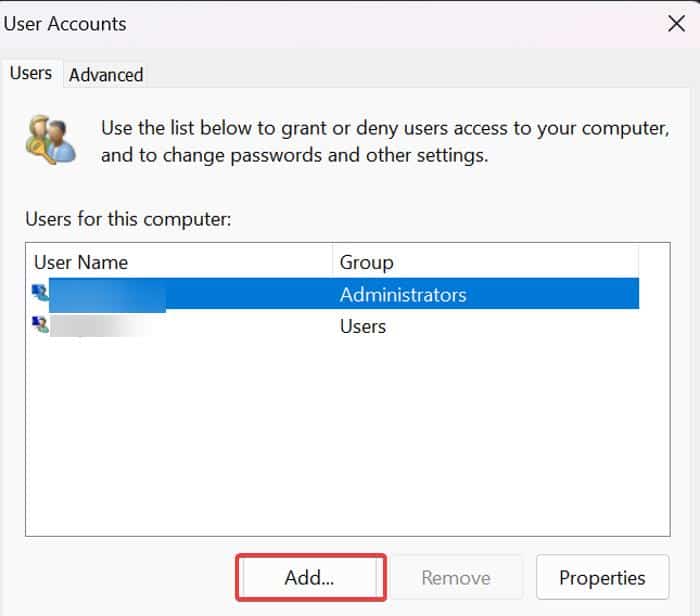
Task: Select the user icon in Administrators row
Action: click(40, 292)
